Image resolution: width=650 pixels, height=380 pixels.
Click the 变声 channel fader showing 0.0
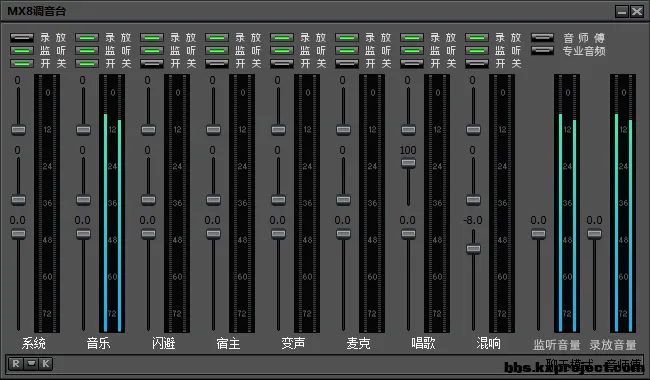pos(278,234)
